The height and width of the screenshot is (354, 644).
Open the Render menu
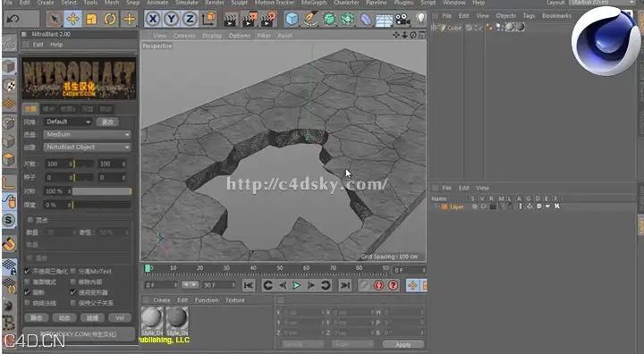tap(215, 3)
